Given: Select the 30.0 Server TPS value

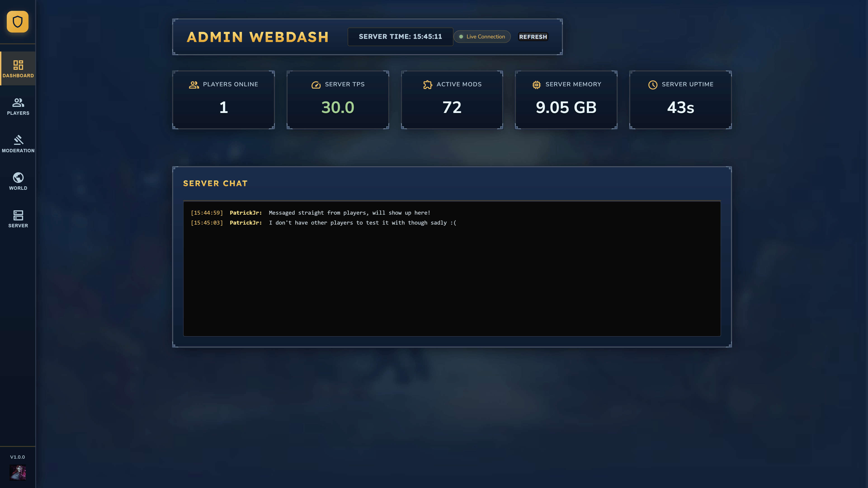Looking at the screenshot, I should (338, 108).
